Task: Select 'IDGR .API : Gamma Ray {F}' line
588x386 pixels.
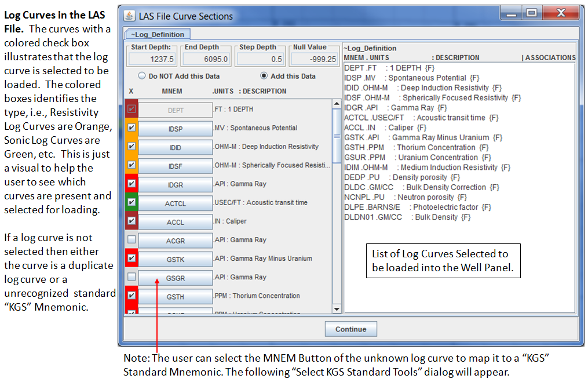Action: [x=396, y=108]
